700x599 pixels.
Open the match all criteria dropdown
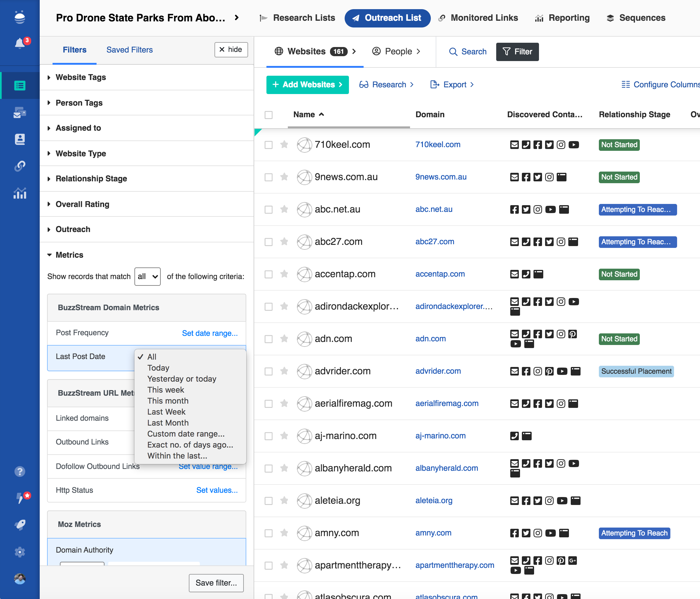(147, 277)
